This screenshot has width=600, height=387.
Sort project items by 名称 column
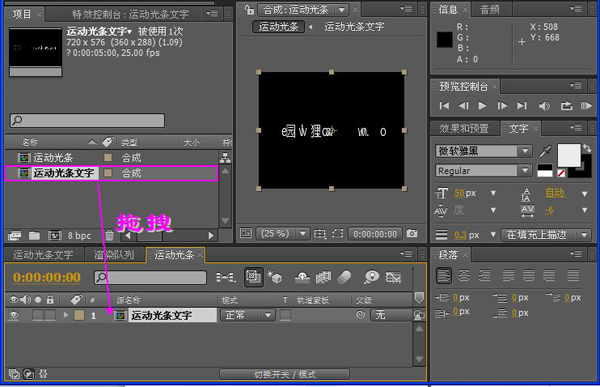(30, 142)
